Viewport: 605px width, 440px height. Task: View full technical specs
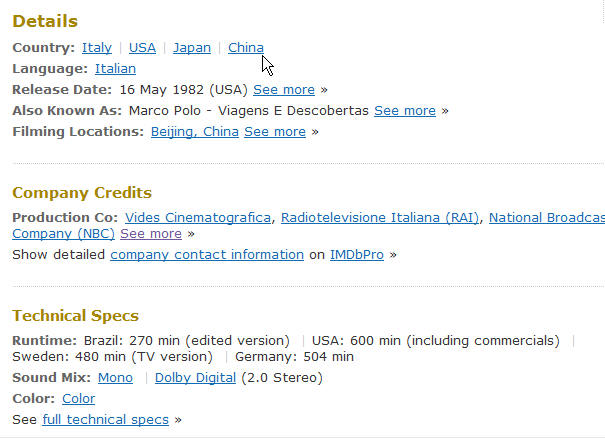(106, 420)
